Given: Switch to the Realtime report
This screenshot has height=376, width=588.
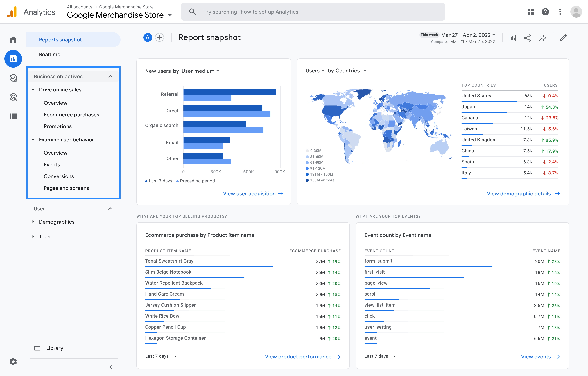Looking at the screenshot, I should [x=50, y=54].
